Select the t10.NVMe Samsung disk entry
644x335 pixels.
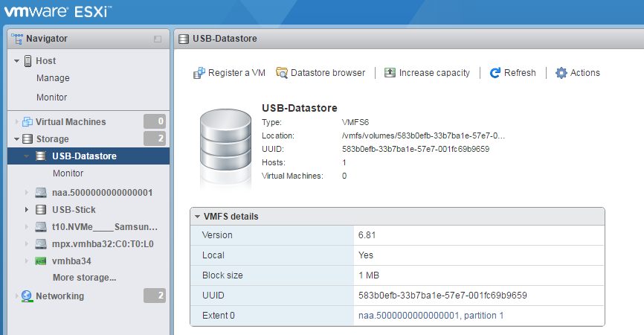tap(105, 227)
